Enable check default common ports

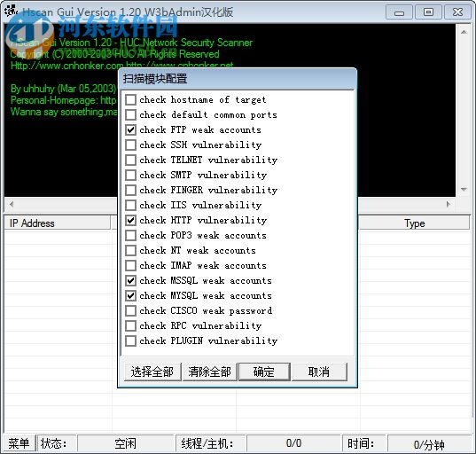pyautogui.click(x=130, y=114)
